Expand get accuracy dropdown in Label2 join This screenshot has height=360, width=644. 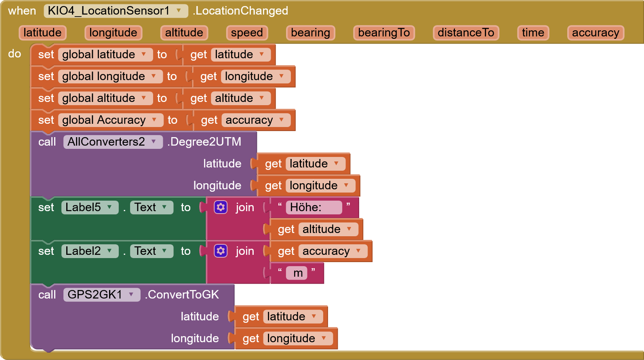pyautogui.click(x=358, y=251)
